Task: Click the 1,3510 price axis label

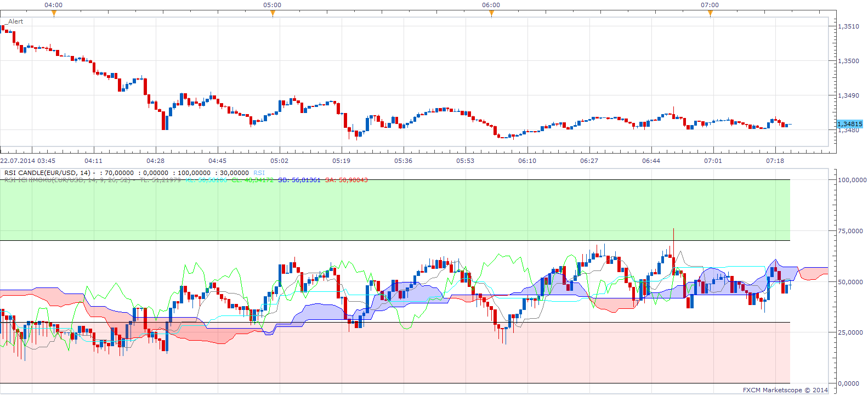Action: point(849,26)
